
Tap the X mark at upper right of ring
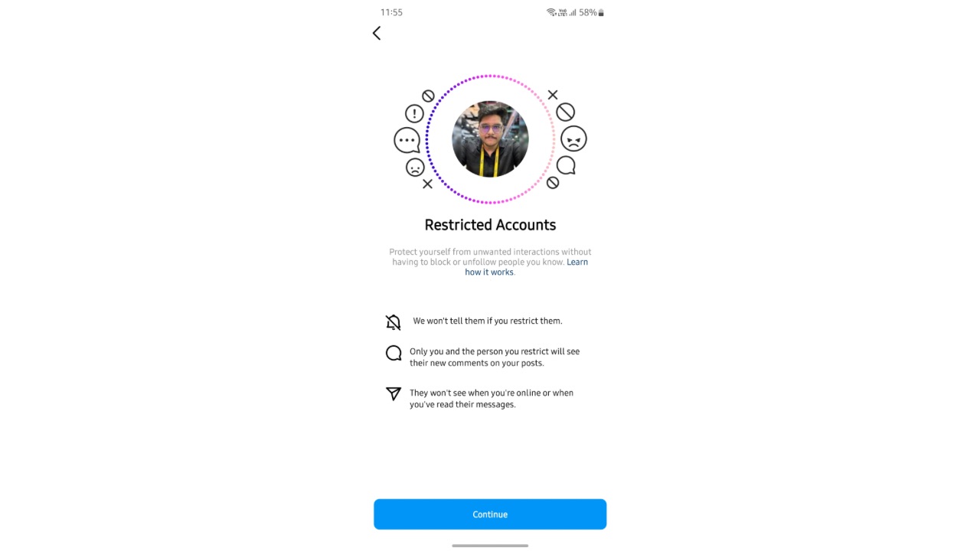pyautogui.click(x=553, y=95)
